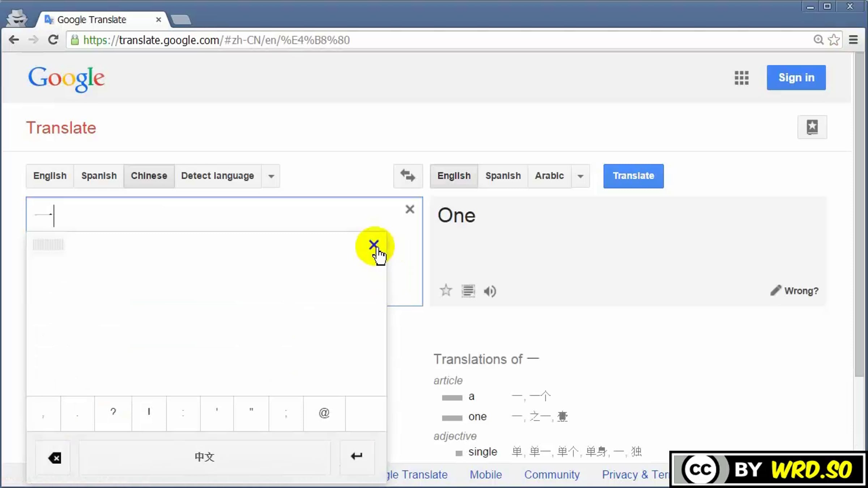Open Chrome's main menu
This screenshot has height=488, width=868.
pyautogui.click(x=853, y=40)
